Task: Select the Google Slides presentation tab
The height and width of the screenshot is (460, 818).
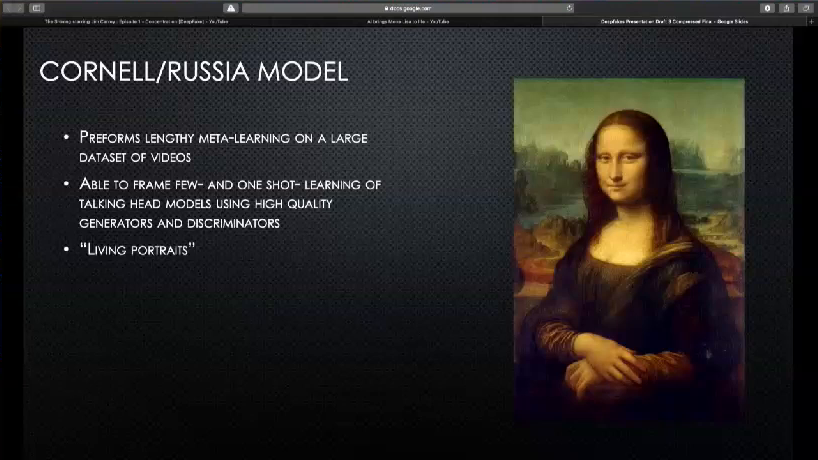Action: (x=674, y=21)
